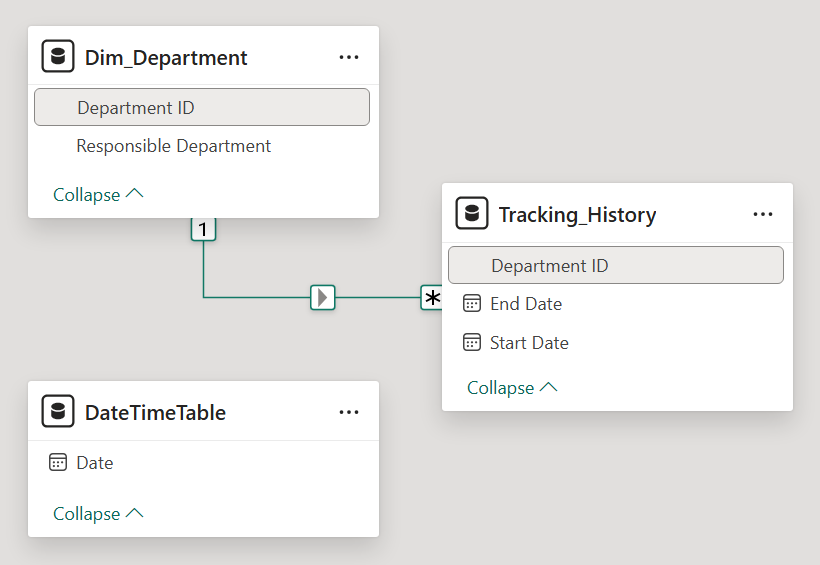Open the Dim_Department more options ellipsis

tap(349, 57)
